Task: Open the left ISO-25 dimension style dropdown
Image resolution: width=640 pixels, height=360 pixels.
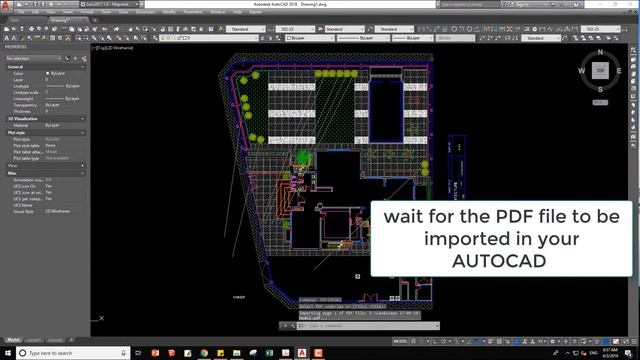Action: point(296,29)
